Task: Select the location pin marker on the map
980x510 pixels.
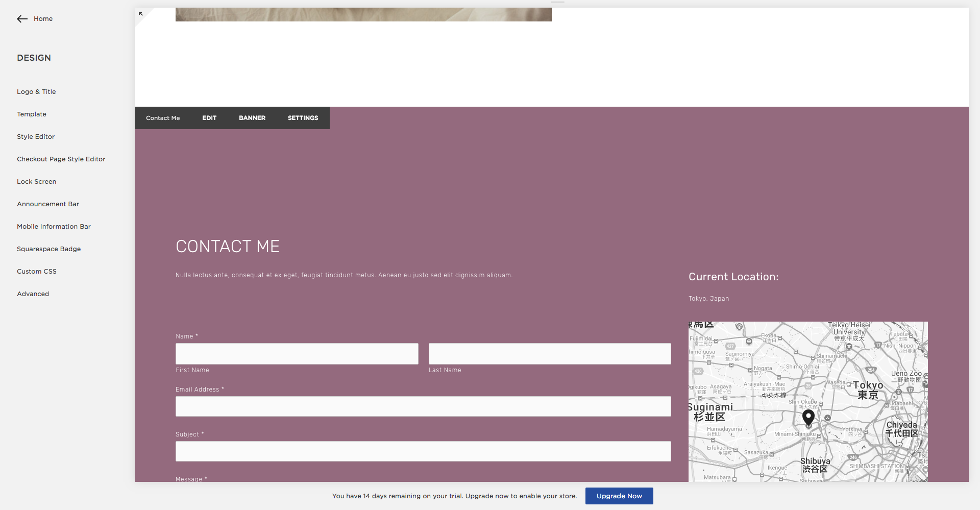Action: click(x=808, y=418)
